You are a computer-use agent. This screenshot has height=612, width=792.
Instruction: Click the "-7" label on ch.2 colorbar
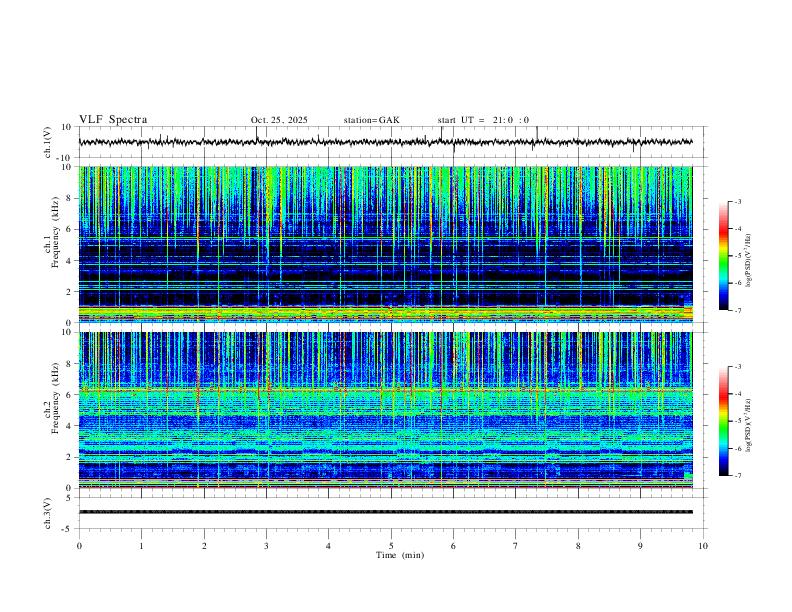[738, 475]
